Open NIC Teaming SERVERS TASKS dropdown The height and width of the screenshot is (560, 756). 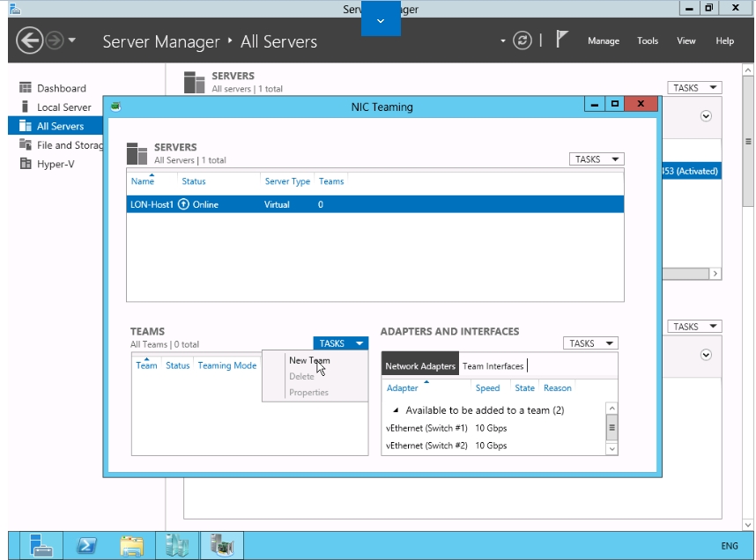tap(597, 159)
